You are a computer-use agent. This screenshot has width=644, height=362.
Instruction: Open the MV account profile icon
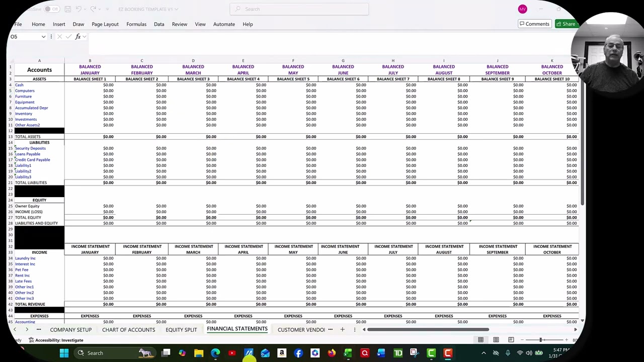(522, 9)
